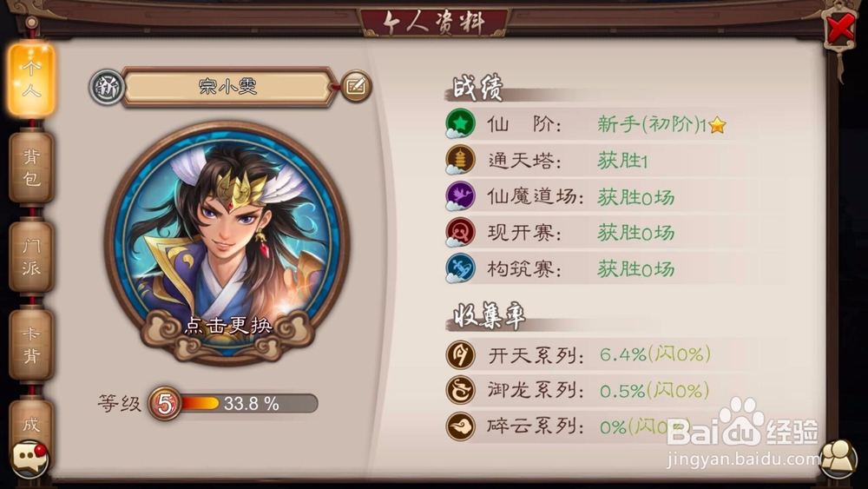Screen dimensions: 868x489
Task: Switch to the 背包 tab
Action: (x=31, y=168)
